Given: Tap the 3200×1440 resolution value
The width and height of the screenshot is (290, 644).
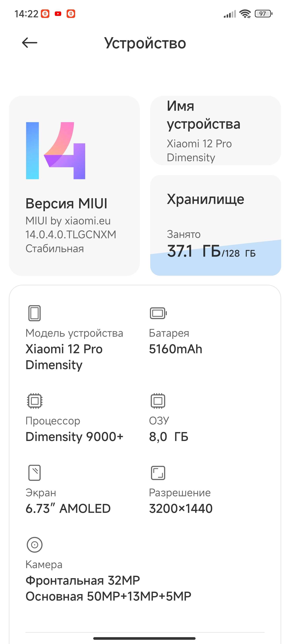Looking at the screenshot, I should (181, 508).
